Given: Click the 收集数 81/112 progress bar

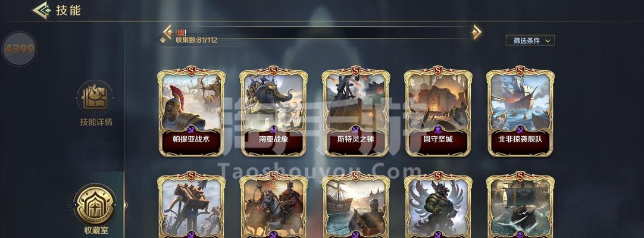Looking at the screenshot, I should point(321,33).
